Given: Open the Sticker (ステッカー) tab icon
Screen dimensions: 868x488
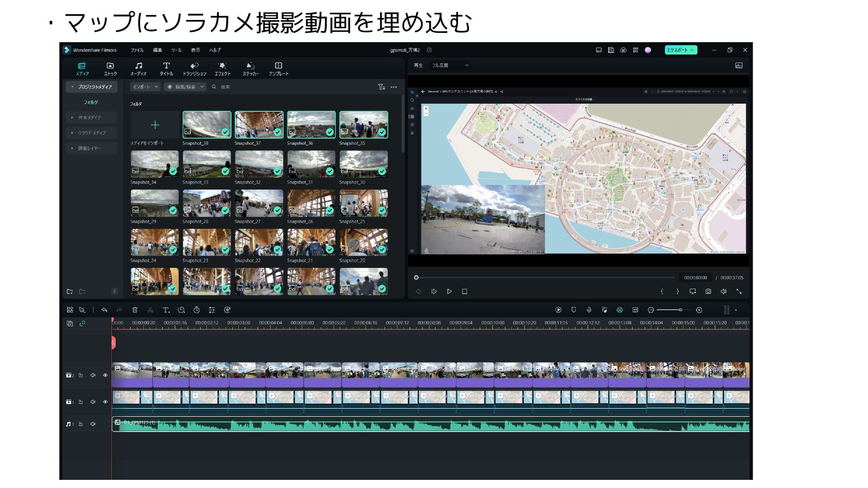Looking at the screenshot, I should pos(250,66).
